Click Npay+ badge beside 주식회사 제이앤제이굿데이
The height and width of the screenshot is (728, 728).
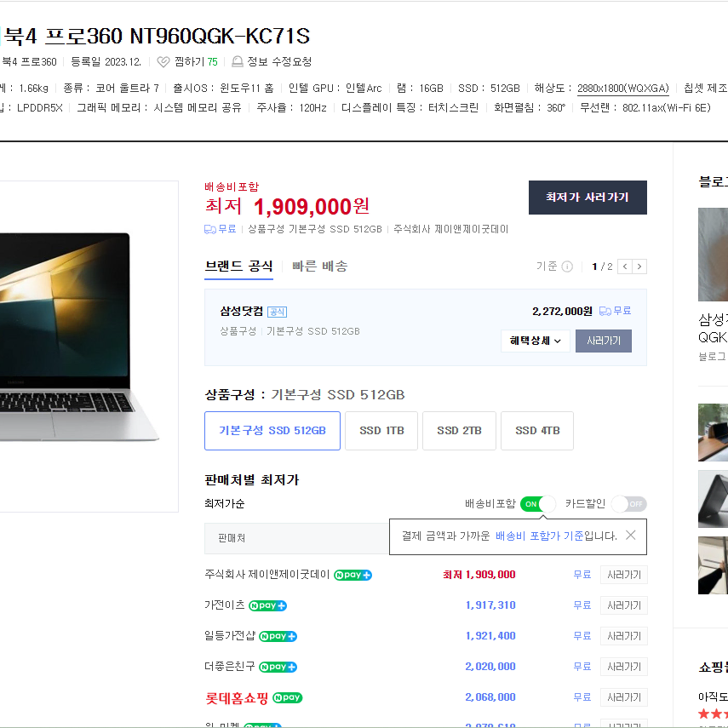click(353, 575)
